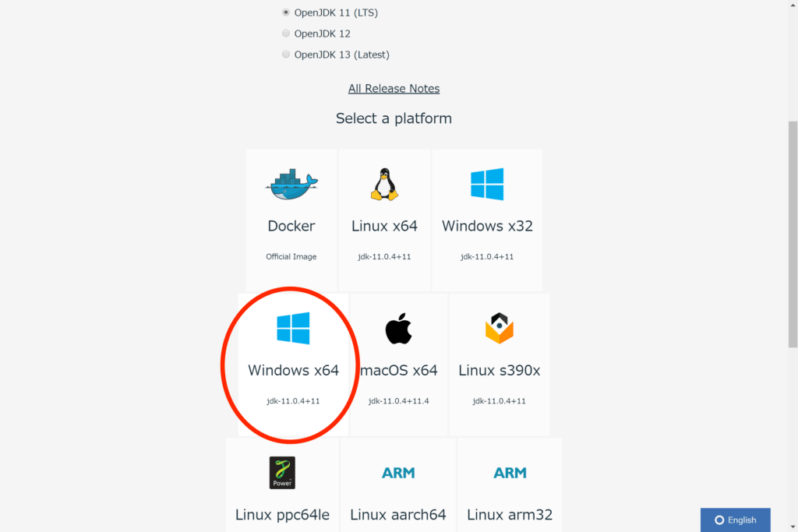Choose the Windows x64 platform tile
798x532 pixels.
(x=291, y=364)
